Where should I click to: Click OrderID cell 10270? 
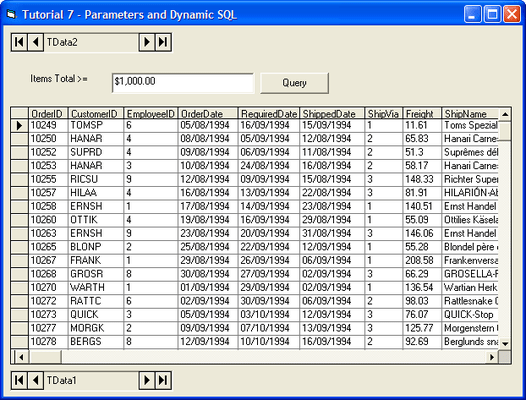pos(48,288)
